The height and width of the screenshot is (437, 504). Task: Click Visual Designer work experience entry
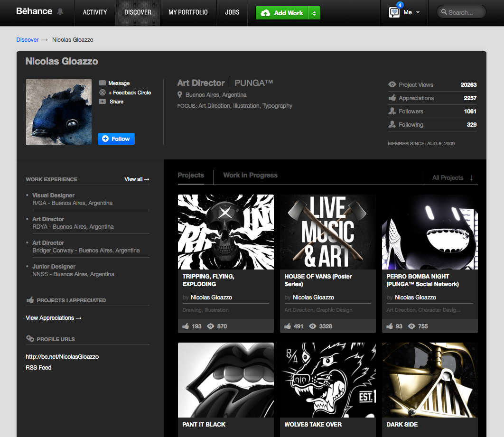(53, 195)
